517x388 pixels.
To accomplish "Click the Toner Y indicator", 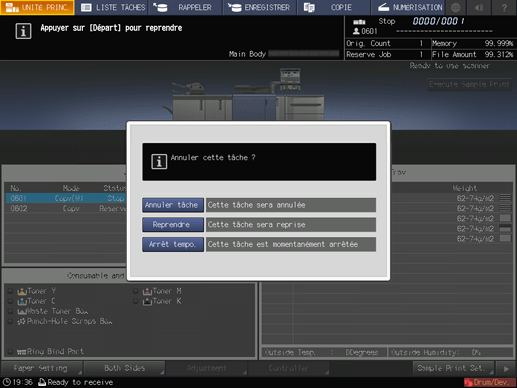I will 10,291.
